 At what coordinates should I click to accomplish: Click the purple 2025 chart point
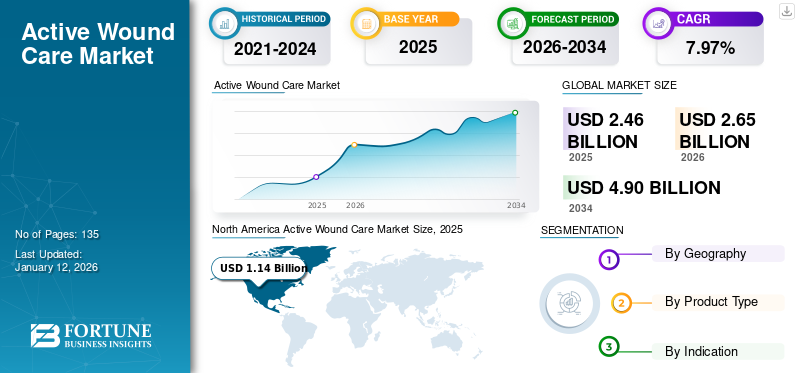coord(316,177)
